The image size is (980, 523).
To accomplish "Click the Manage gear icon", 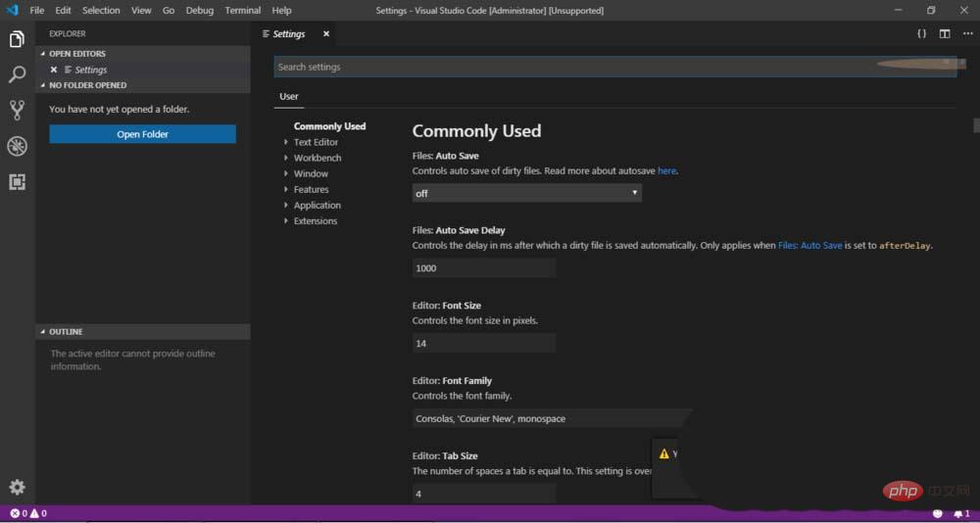I will [x=17, y=487].
